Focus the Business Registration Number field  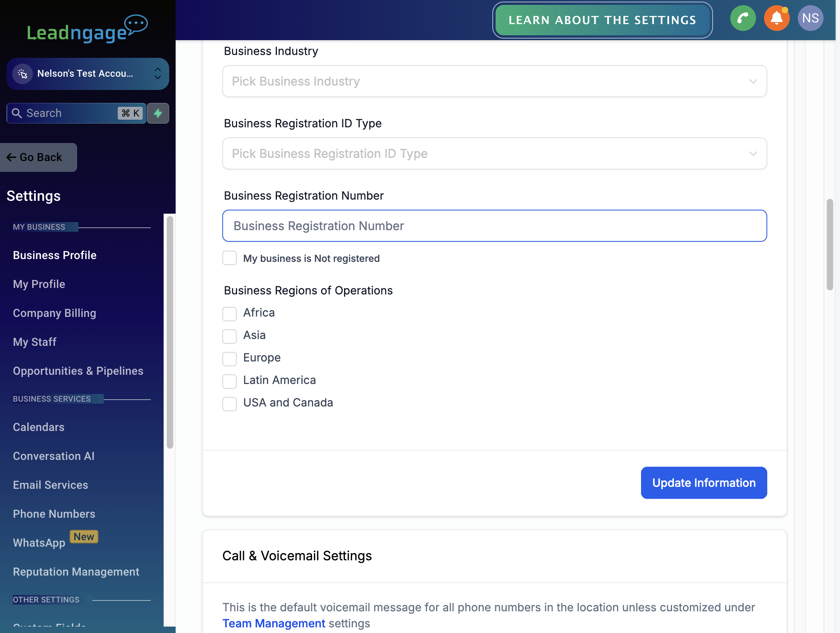tap(494, 226)
